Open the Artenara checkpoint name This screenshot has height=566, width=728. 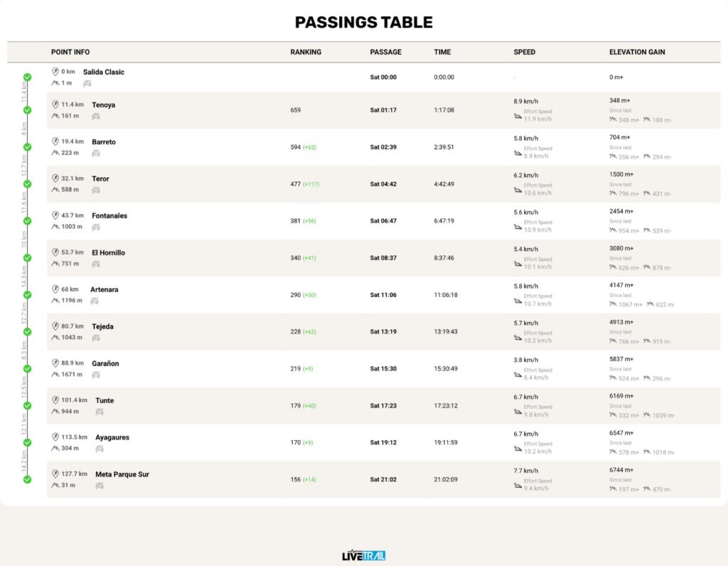104,289
